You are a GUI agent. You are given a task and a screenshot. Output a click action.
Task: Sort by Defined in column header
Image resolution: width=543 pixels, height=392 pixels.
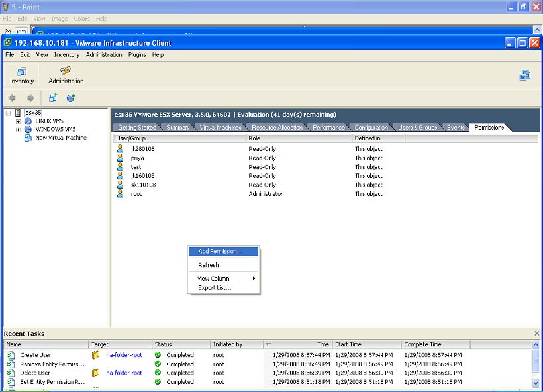(x=378, y=138)
